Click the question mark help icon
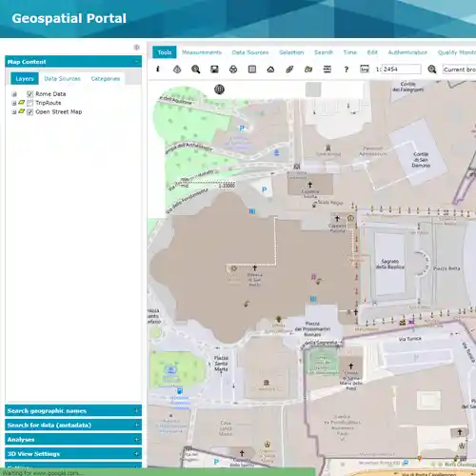The height and width of the screenshot is (476, 476). click(x=347, y=69)
